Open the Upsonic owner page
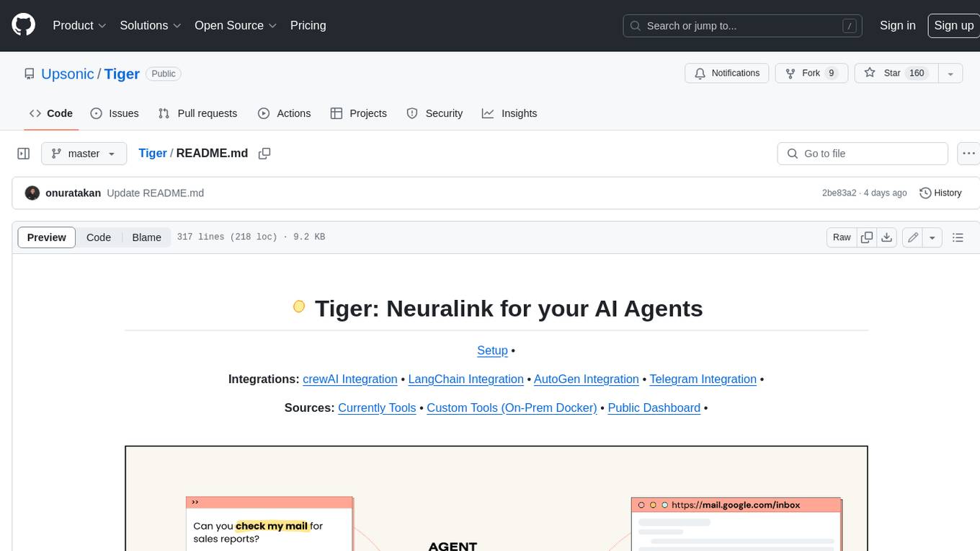 [x=67, y=74]
